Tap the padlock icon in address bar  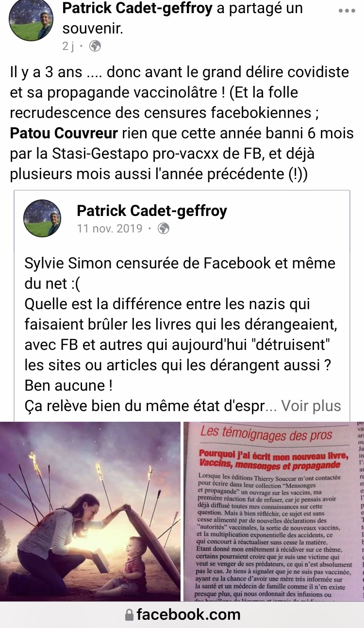pyautogui.click(x=129, y=615)
